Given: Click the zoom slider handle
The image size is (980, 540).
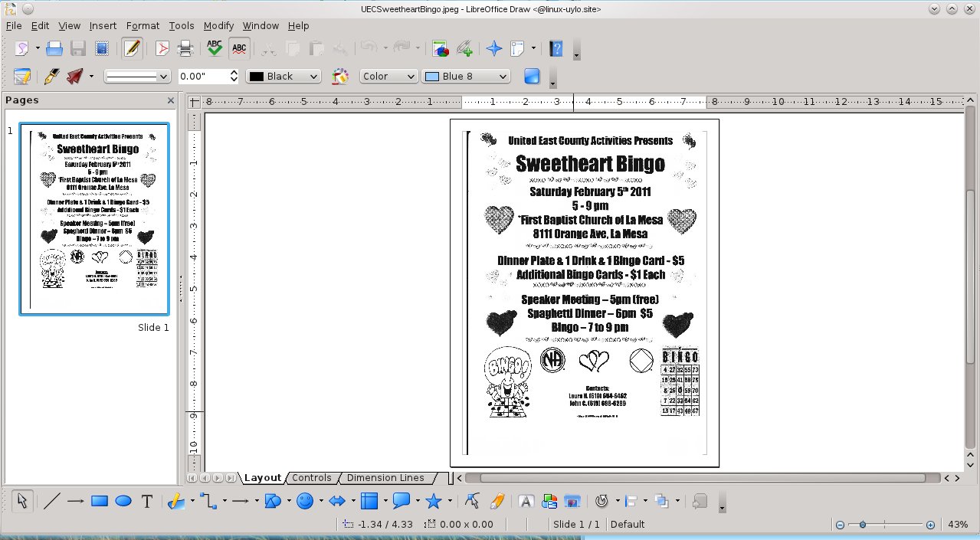Looking at the screenshot, I should (x=863, y=525).
